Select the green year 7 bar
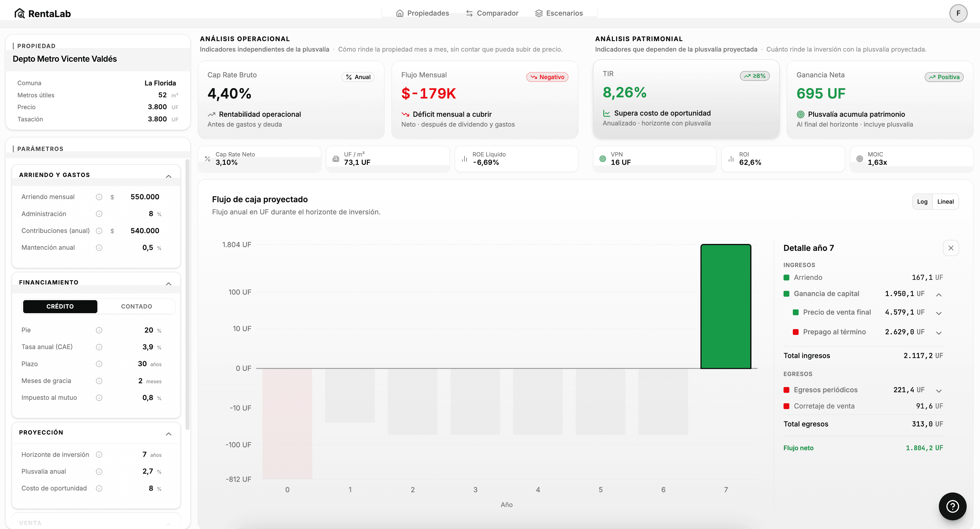Viewport: 980px width, 529px height. 726,307
